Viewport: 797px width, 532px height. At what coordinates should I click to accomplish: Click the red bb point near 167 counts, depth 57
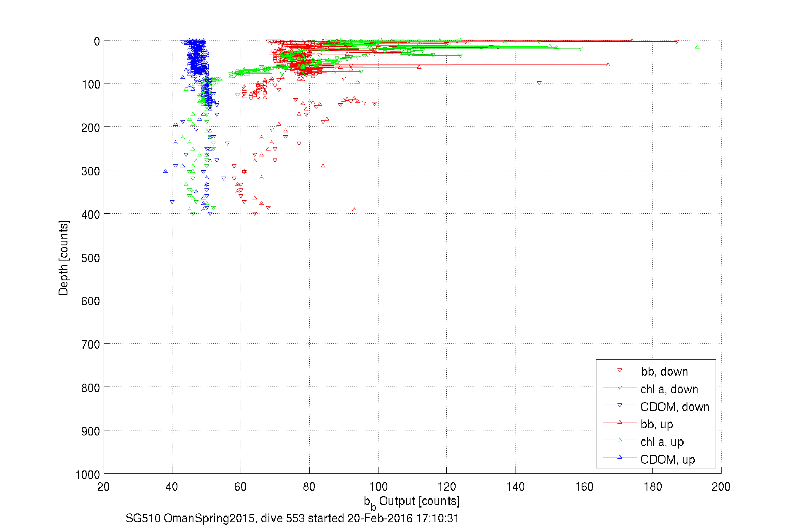tap(608, 64)
